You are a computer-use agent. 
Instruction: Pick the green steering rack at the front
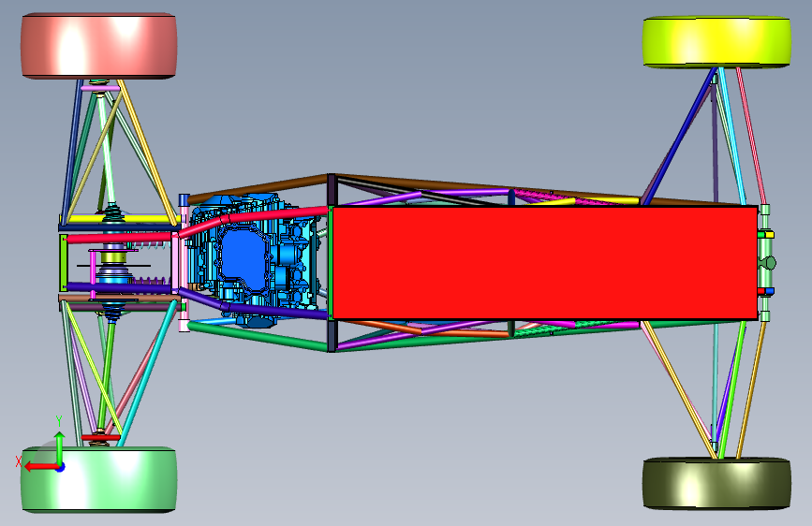click(765, 262)
